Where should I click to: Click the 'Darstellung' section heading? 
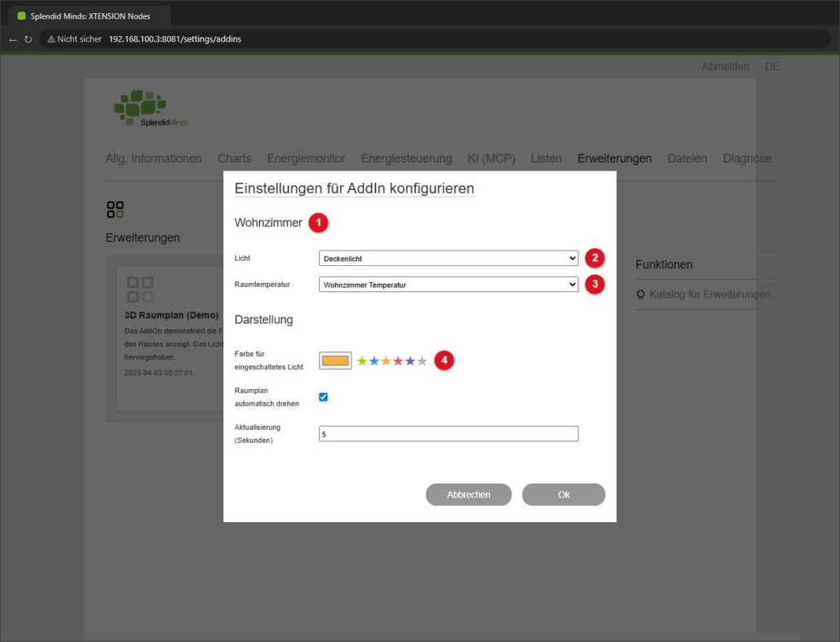click(x=263, y=320)
